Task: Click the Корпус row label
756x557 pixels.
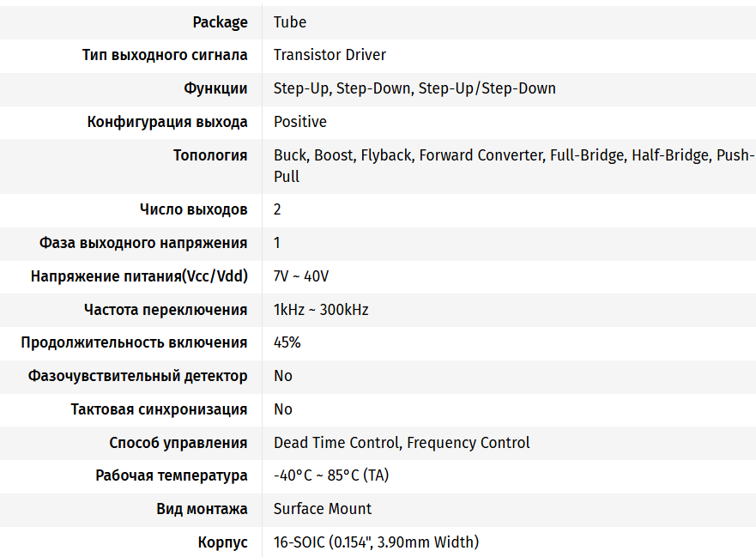Action: (x=222, y=542)
